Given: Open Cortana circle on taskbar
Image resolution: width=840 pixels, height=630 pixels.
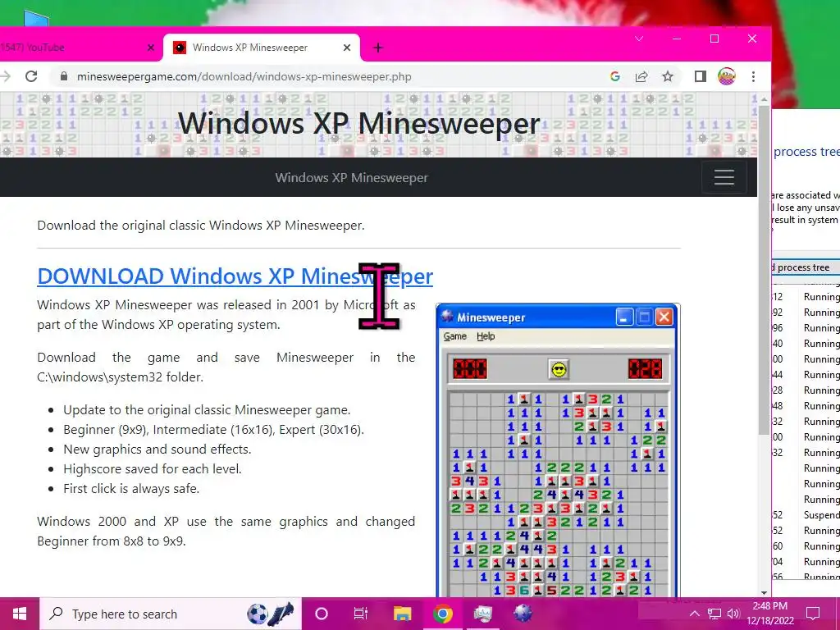Looking at the screenshot, I should 321,614.
